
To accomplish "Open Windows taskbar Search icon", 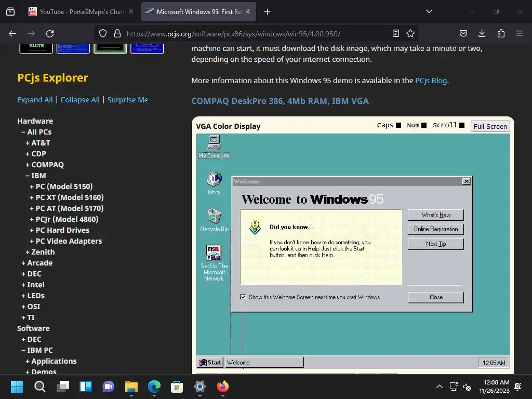I will click(39, 387).
